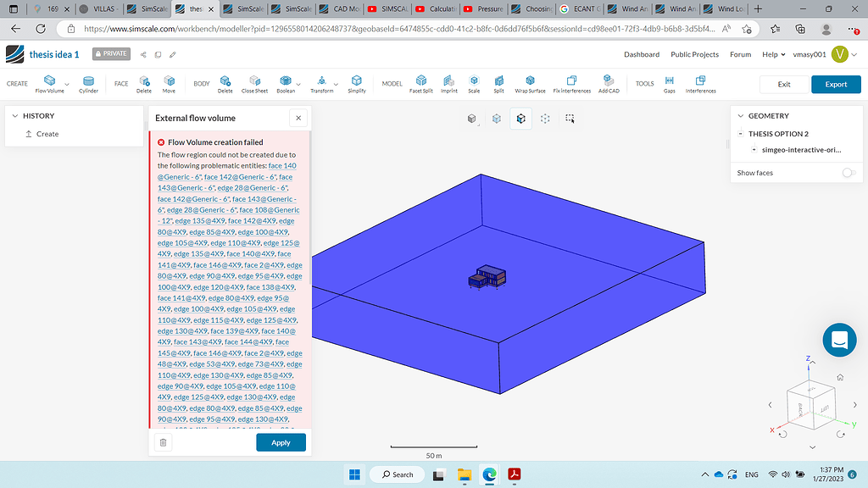
Task: Open the Dashboard page
Action: point(642,53)
